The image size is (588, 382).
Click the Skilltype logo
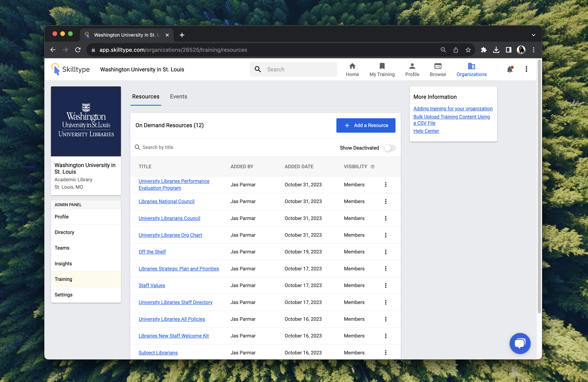pyautogui.click(x=71, y=69)
